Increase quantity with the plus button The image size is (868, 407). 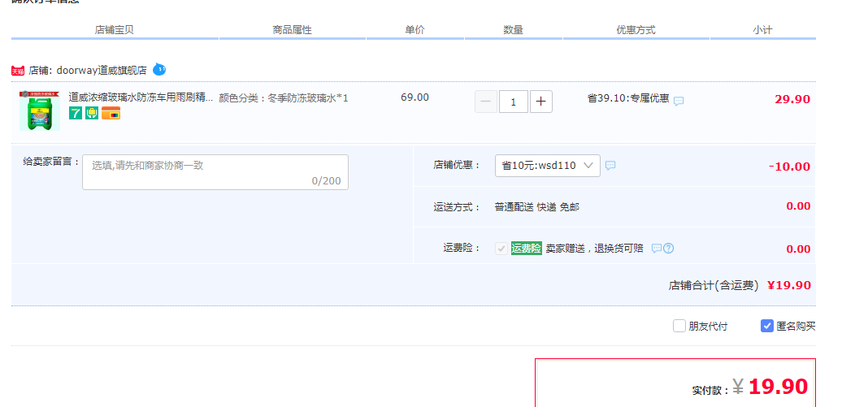(540, 102)
